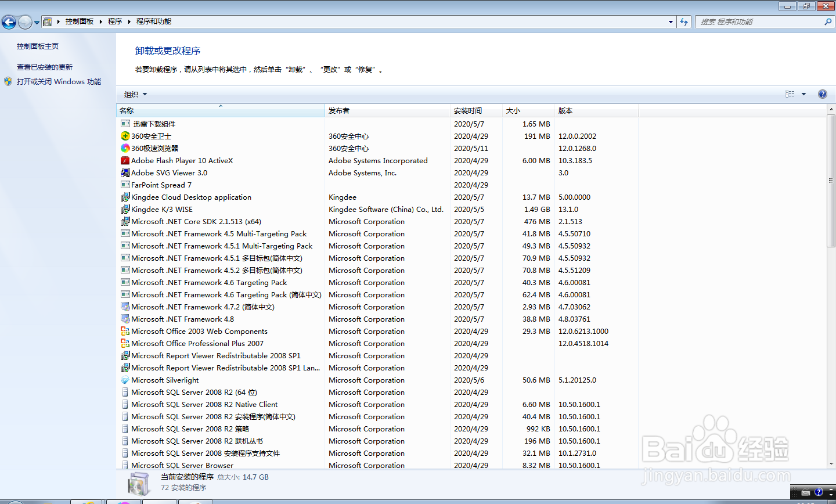Select Microsoft .NET Framework 4.5.1 Multi-Targeting Pack
836x504 pixels.
point(222,246)
